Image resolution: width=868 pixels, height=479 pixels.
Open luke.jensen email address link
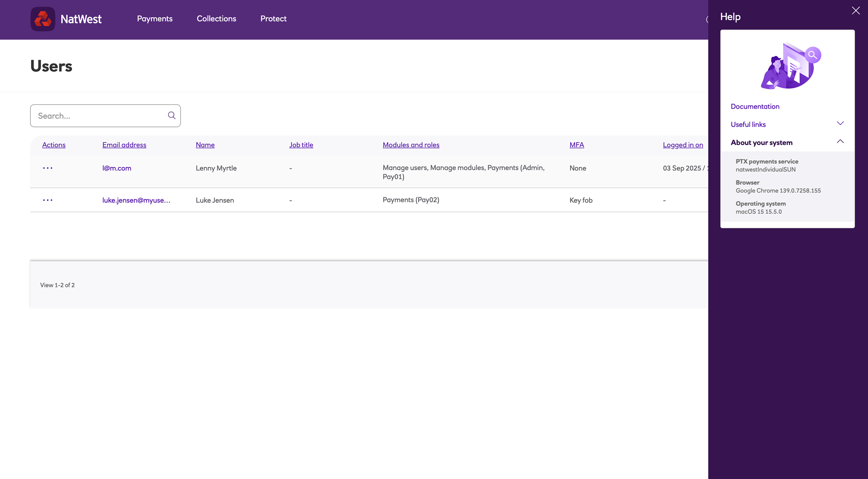coord(136,200)
